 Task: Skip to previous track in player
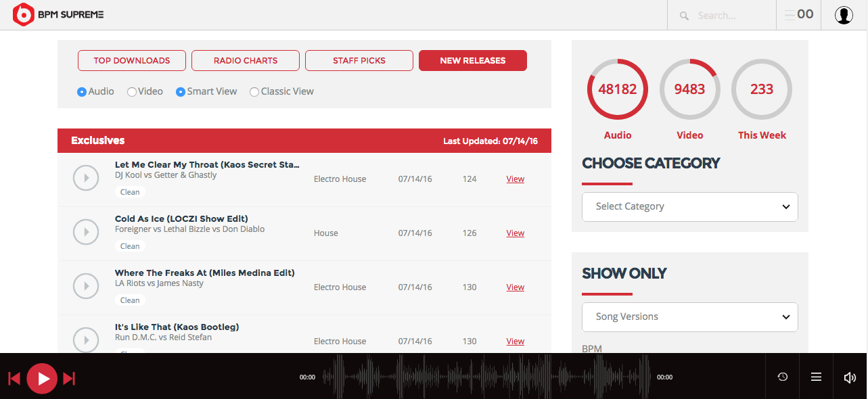(x=14, y=378)
